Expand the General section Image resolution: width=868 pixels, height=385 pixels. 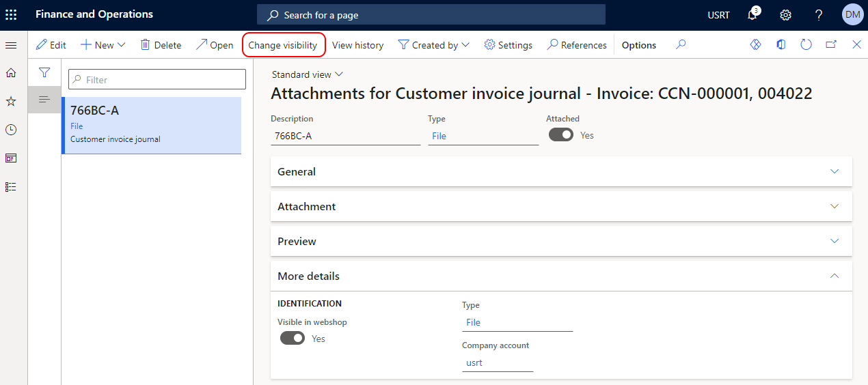tap(561, 171)
